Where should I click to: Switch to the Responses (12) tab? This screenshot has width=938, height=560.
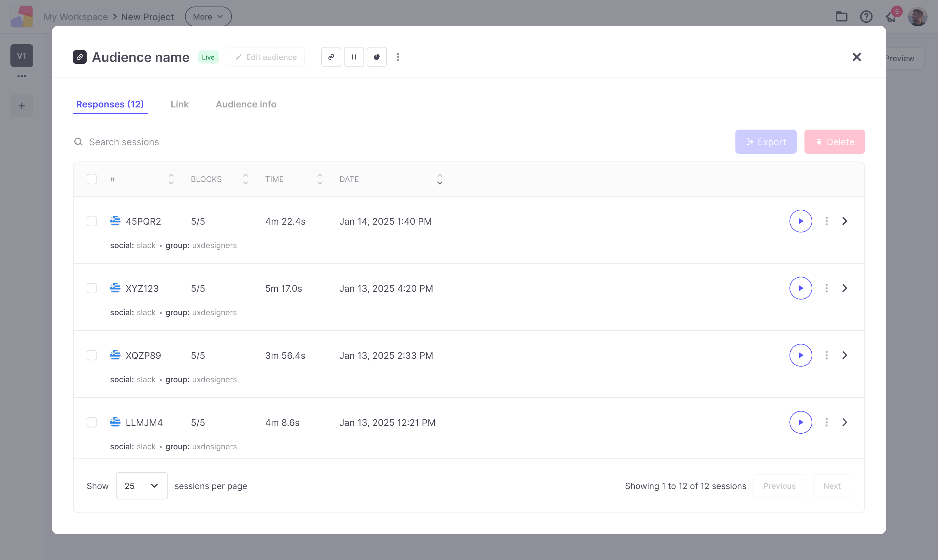pos(110,105)
